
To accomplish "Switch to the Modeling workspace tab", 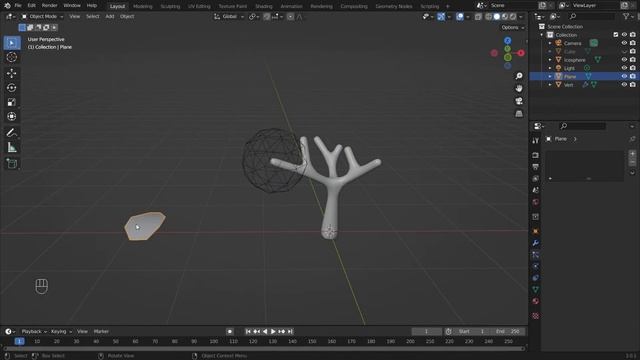I will click(x=142, y=6).
